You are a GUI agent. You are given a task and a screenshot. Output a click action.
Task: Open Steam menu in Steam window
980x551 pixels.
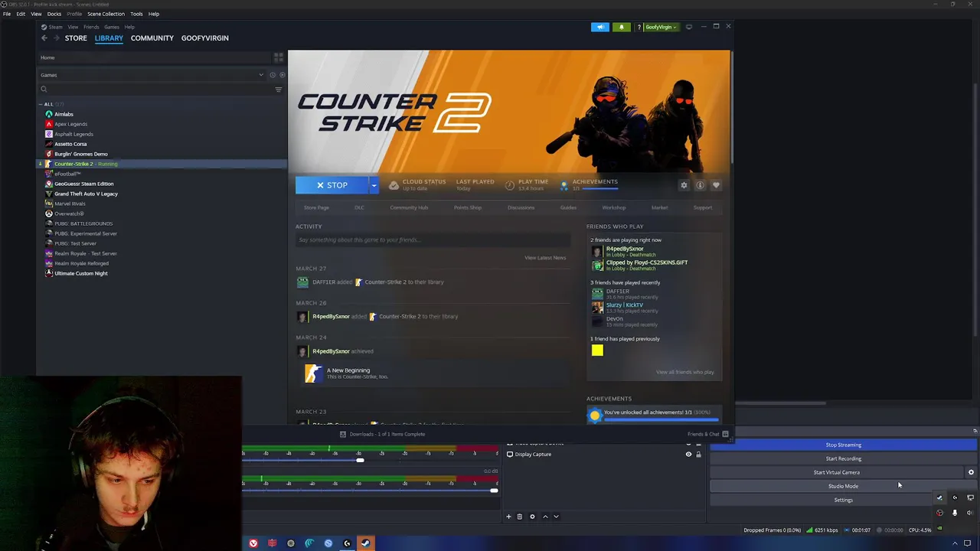coord(55,27)
